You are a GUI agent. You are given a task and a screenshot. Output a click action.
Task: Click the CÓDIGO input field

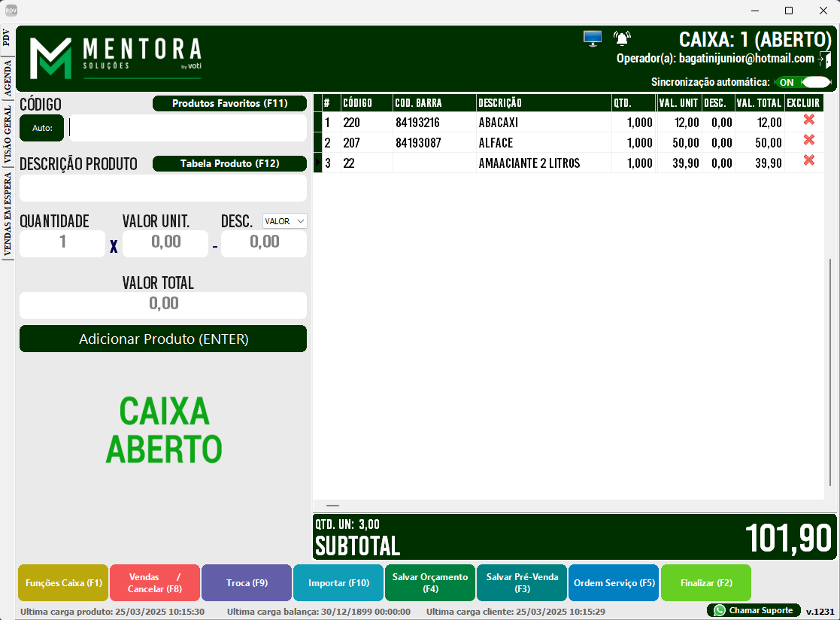[x=187, y=128]
